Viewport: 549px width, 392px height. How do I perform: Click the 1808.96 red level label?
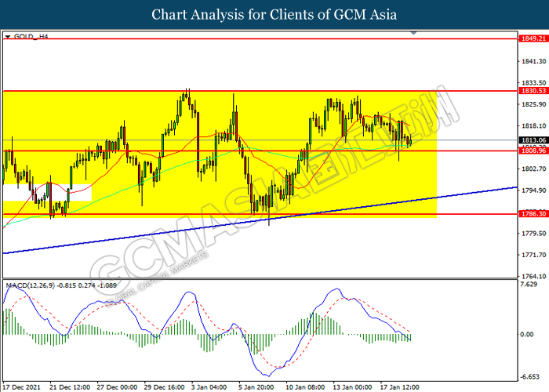533,151
